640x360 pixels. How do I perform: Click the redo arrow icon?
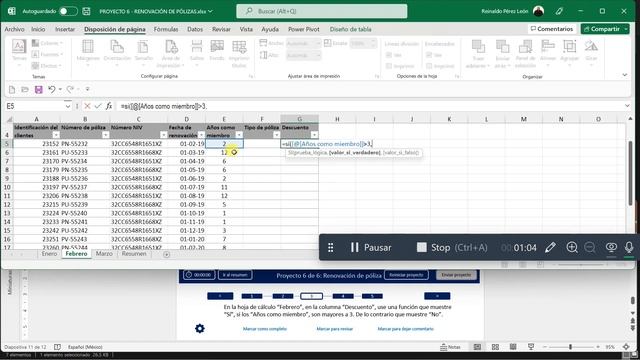tap(70, 89)
